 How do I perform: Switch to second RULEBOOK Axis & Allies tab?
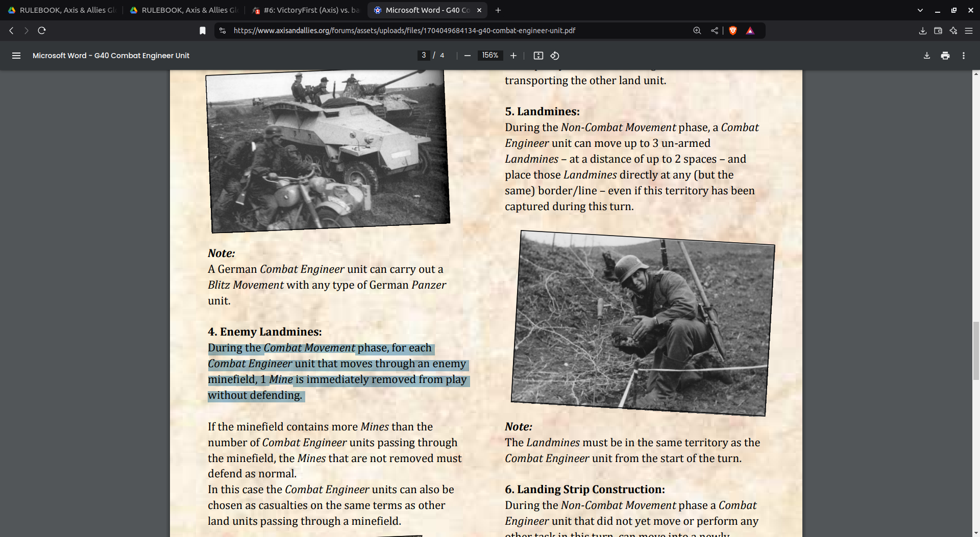tap(184, 10)
